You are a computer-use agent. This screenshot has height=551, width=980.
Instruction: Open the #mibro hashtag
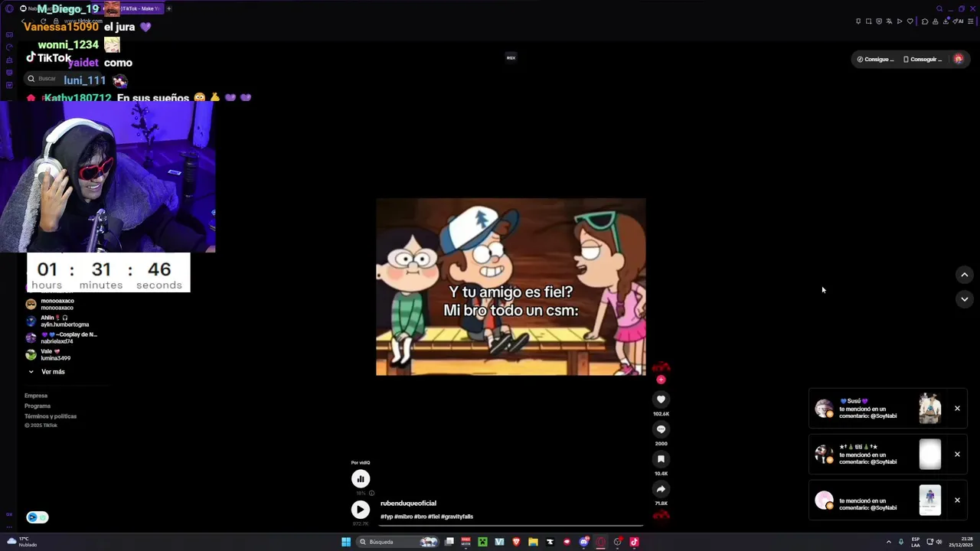click(403, 517)
